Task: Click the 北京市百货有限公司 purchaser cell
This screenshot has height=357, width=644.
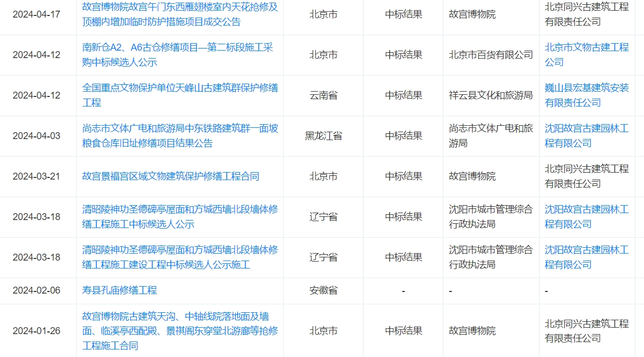Action: coord(490,55)
